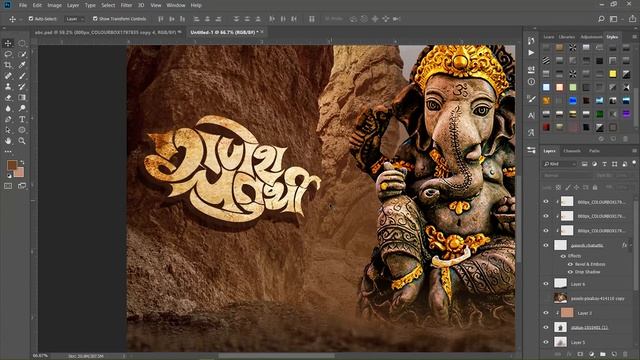Screen dimensions: 640x360
Task: Select the Gradient tool
Action: pos(22,98)
